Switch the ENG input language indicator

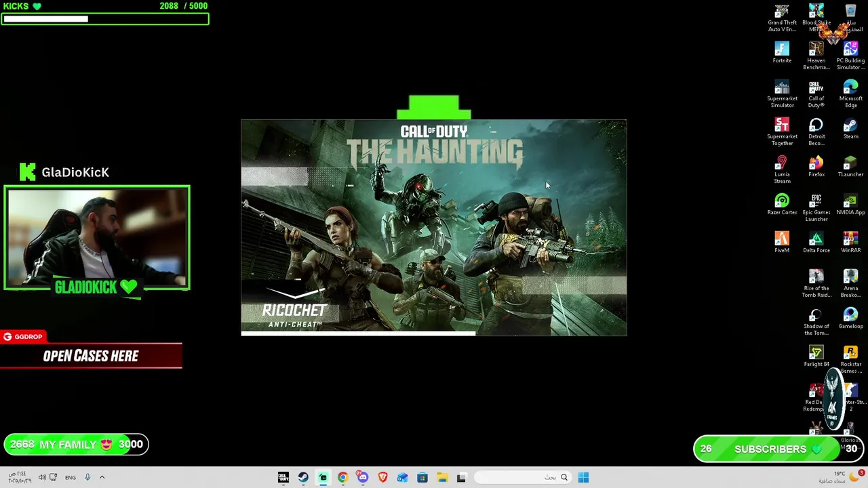click(x=71, y=477)
